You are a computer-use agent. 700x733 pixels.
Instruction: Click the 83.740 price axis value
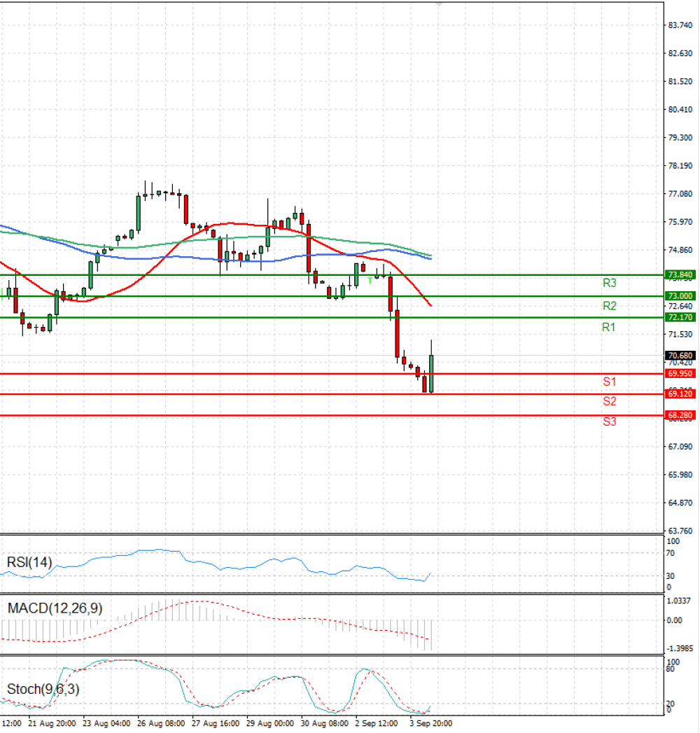point(680,25)
